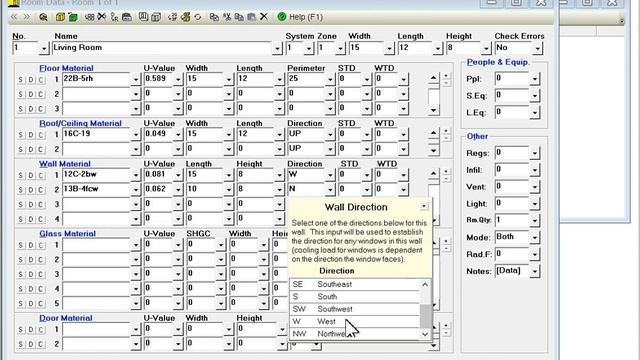Click the room Width field showing 15
Image resolution: width=640 pixels, height=360 pixels.
[367, 48]
